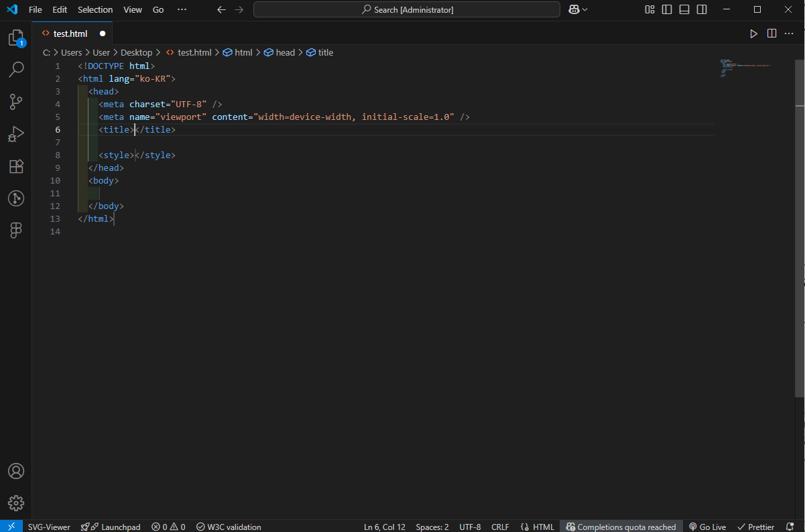Click errors and warnings count in status bar
805x532 pixels.
(x=168, y=527)
